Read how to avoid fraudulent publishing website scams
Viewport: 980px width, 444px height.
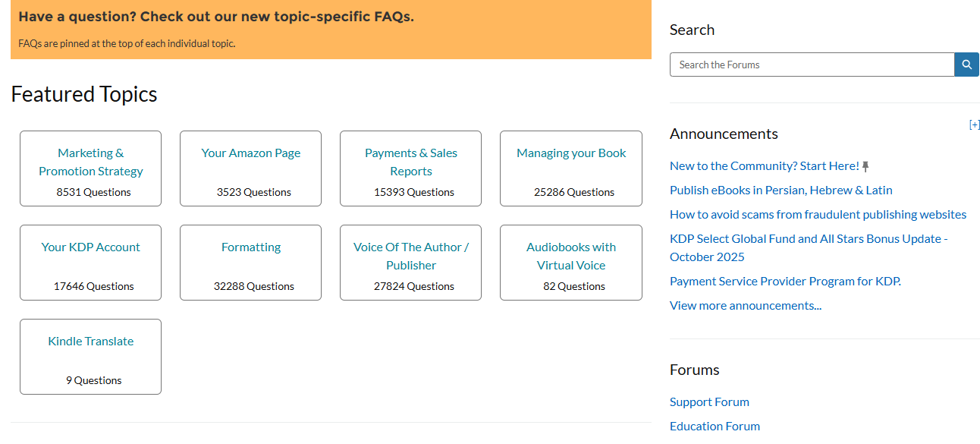tap(818, 214)
